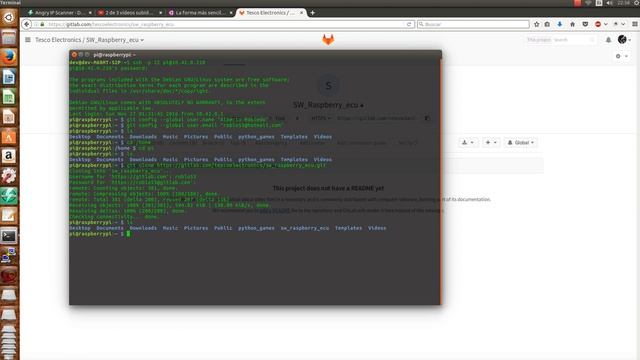This screenshot has width=640, height=360.
Task: Click 'This project does not have a README yet'
Action: 328,188
